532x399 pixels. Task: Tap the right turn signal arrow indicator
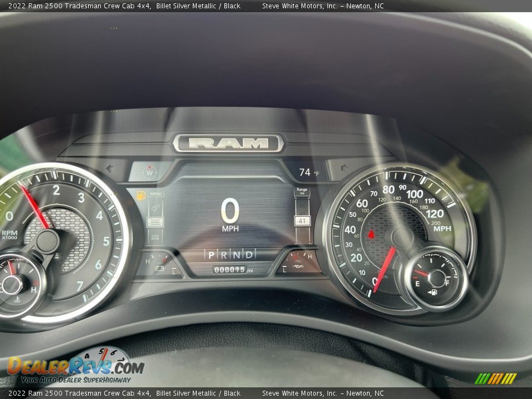(344, 167)
